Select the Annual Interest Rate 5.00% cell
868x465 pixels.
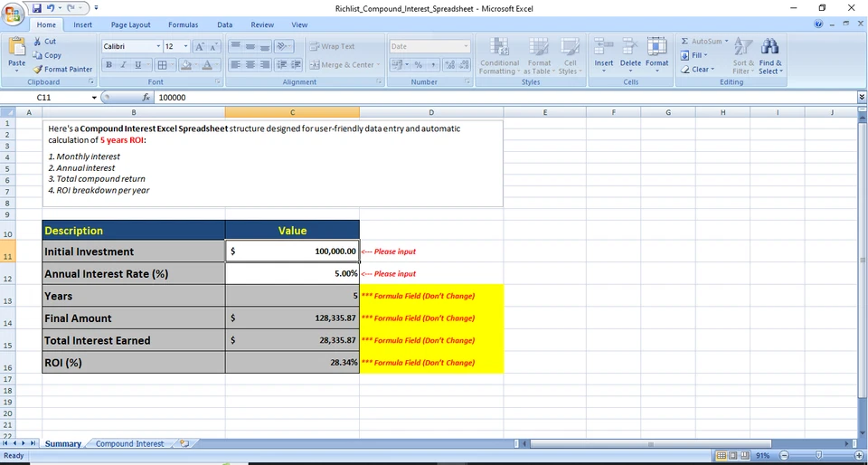point(292,273)
